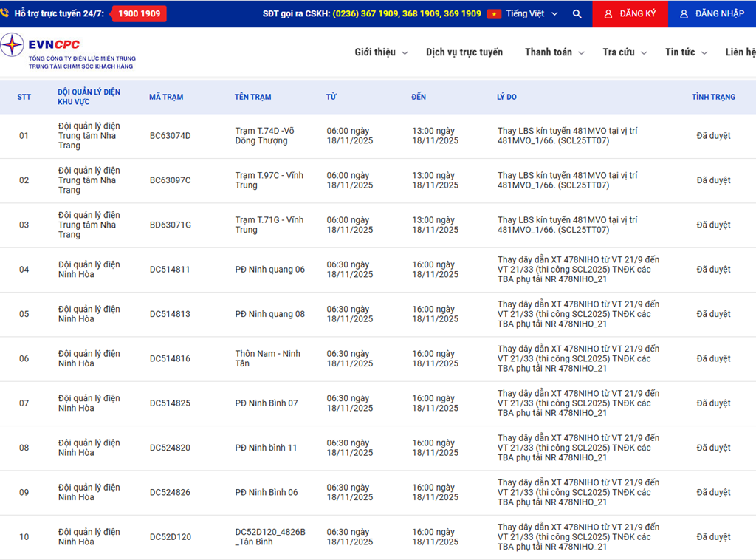Expand the Thanh toán menu

tap(554, 52)
